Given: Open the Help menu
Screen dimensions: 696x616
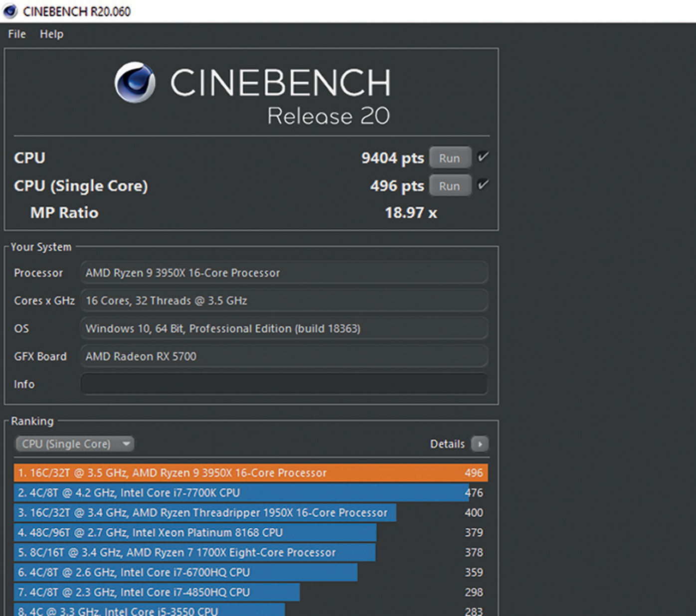Looking at the screenshot, I should click(51, 34).
